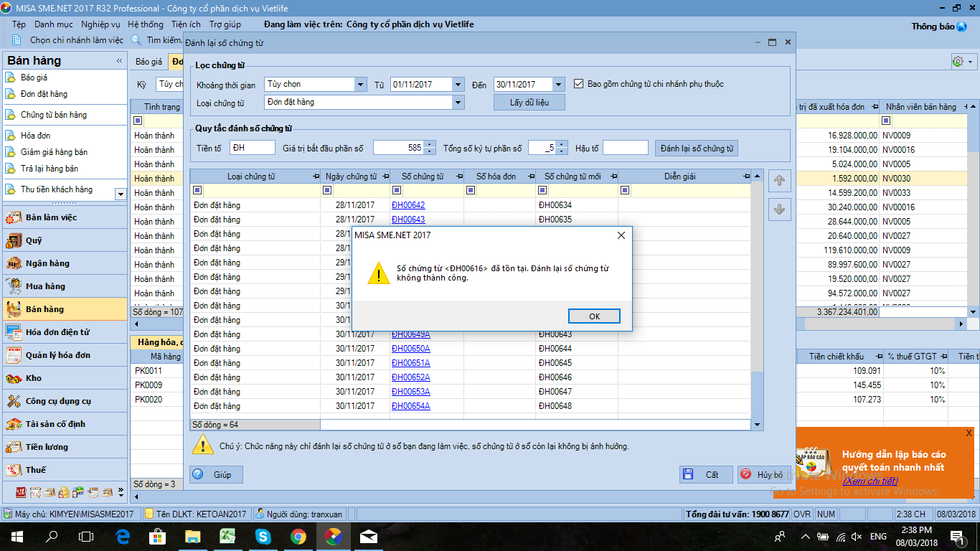980x551 pixels.
Task: Click the Thông báo globe icon
Action: point(962,27)
